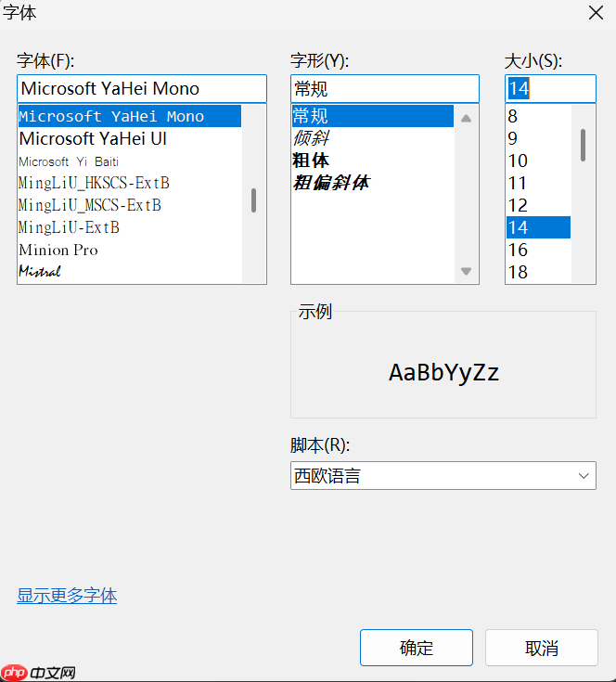Viewport: 616px width, 682px height.
Task: Click the 字体(F) font name input field
Action: point(142,89)
